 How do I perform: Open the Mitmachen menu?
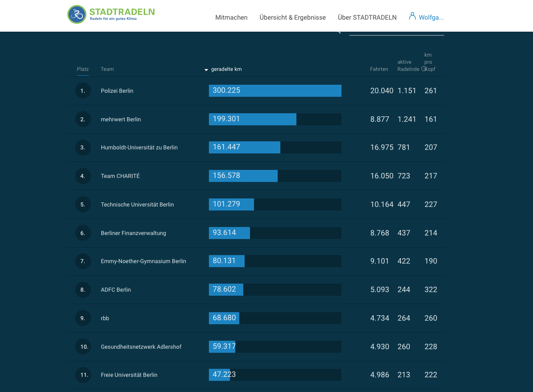coord(231,17)
